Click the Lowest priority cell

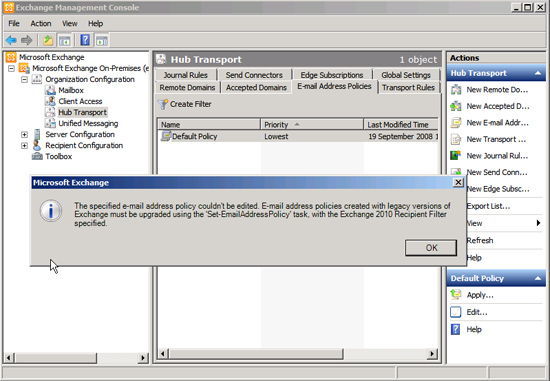pos(276,136)
